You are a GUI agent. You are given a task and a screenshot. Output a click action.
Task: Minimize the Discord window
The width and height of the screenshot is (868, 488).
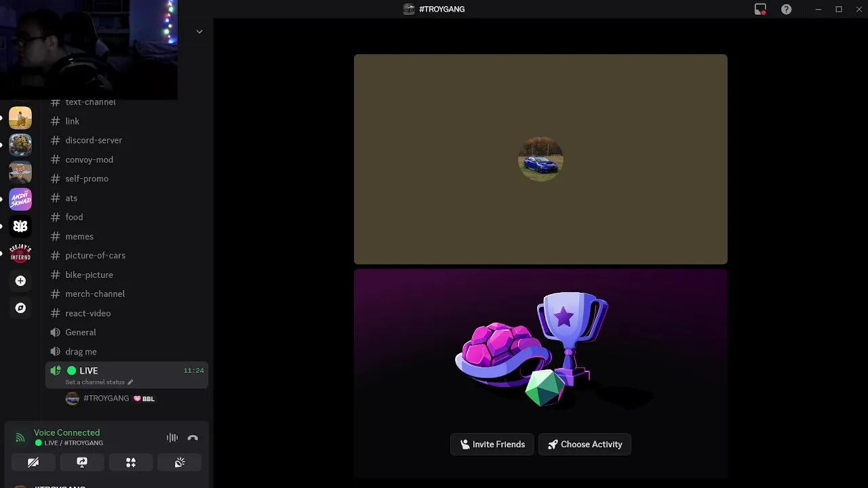pyautogui.click(x=818, y=9)
